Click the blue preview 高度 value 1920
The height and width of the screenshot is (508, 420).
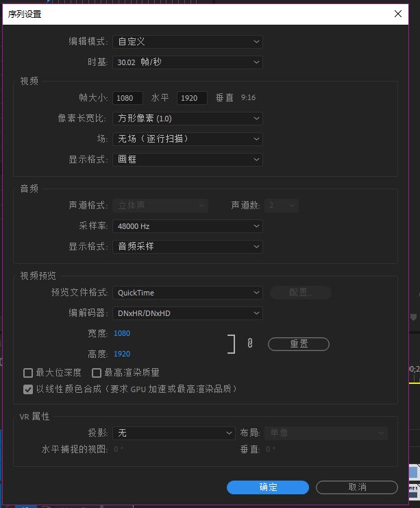(x=122, y=354)
